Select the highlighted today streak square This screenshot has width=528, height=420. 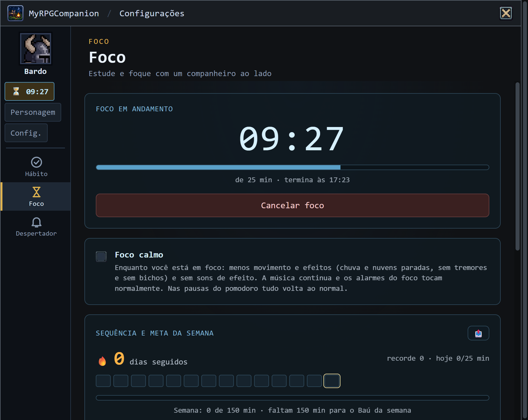pos(332,381)
